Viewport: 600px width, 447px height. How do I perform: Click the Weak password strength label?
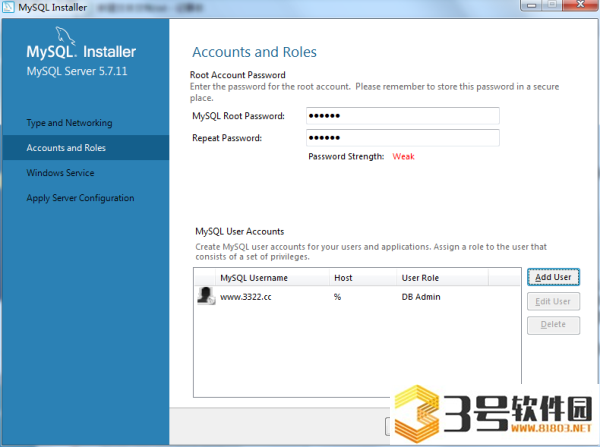point(403,157)
